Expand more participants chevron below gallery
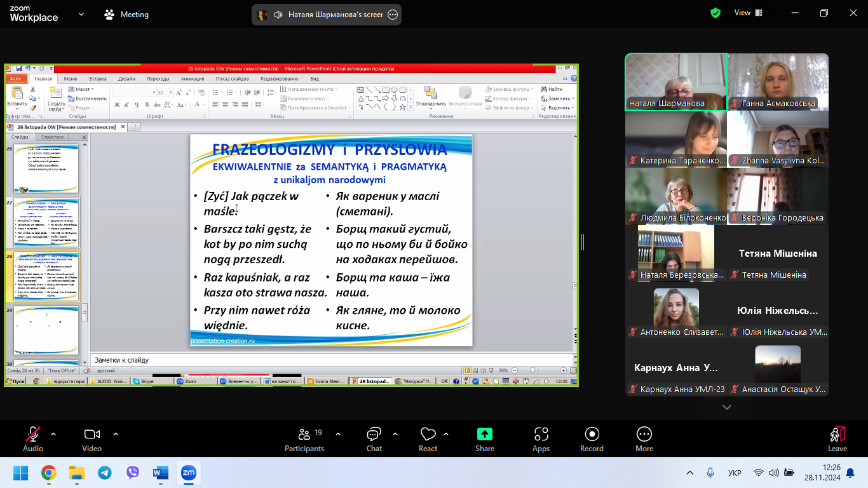 (727, 407)
